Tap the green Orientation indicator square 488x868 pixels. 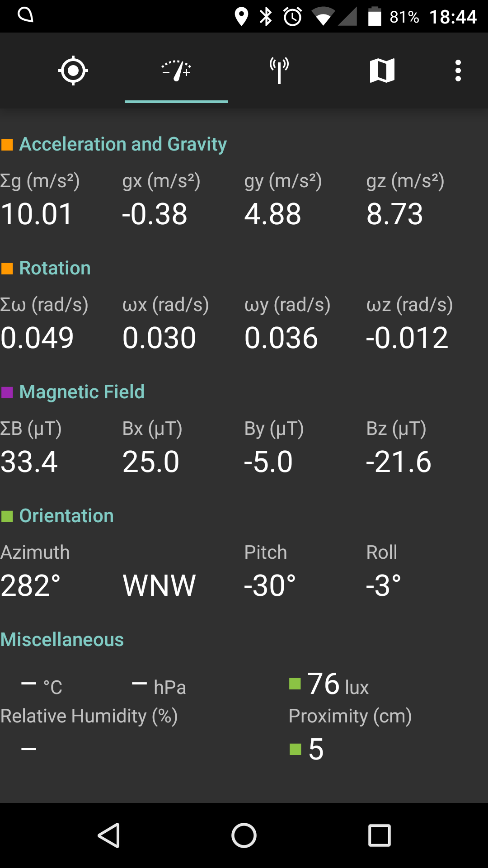7,516
